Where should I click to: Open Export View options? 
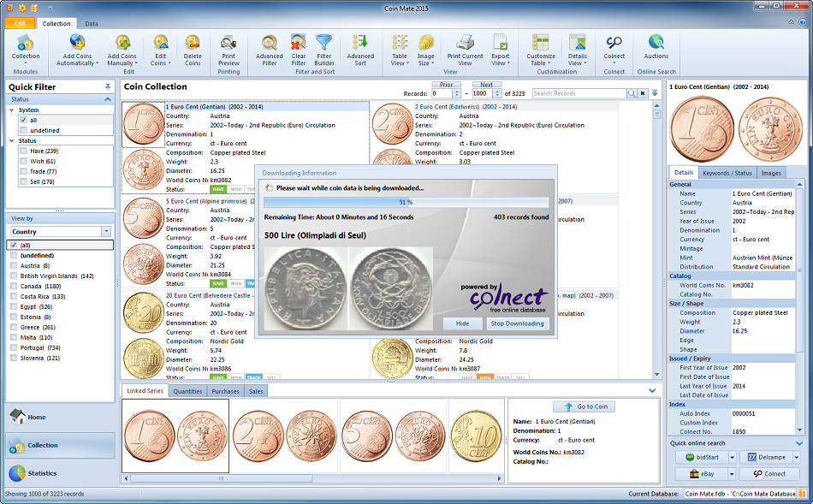[501, 50]
